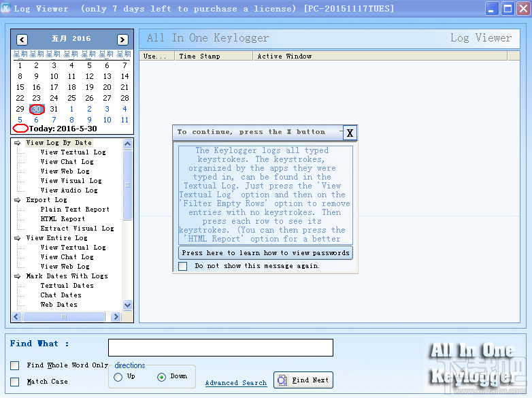Select May 31 in the calendar

pos(54,109)
